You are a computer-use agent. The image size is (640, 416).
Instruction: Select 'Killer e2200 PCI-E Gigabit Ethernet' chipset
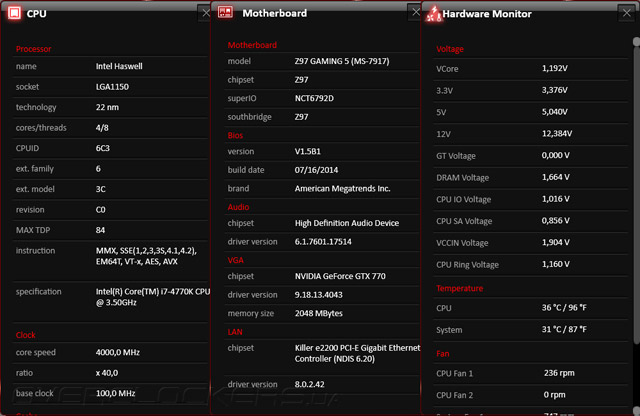click(357, 348)
